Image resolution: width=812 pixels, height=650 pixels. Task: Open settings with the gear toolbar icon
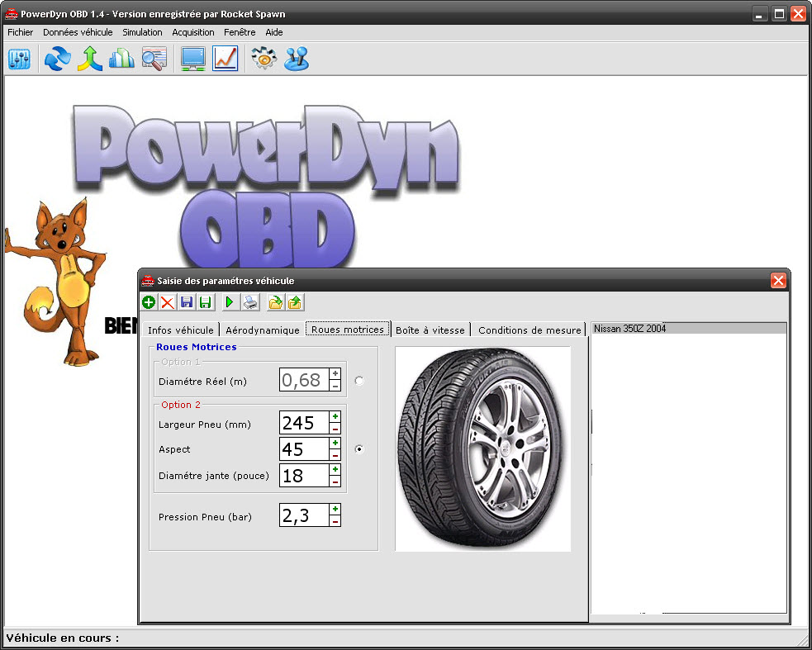coord(264,59)
